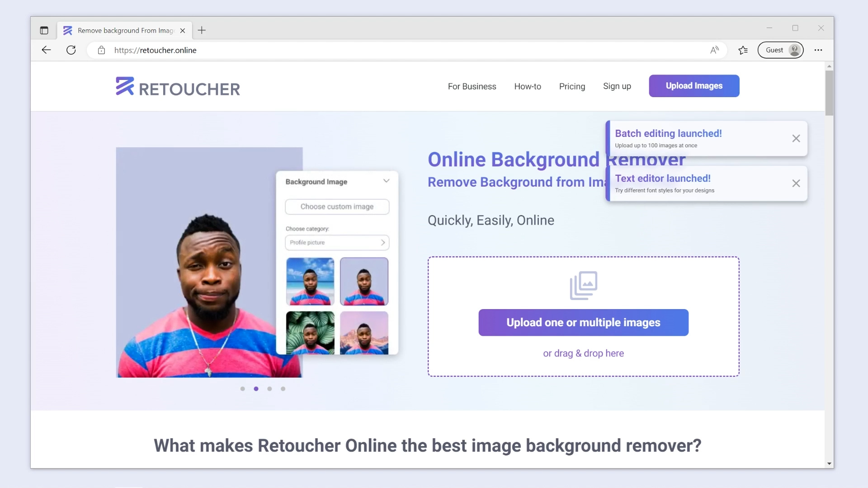Click Upload one or multiple images
The height and width of the screenshot is (488, 868).
(x=583, y=322)
